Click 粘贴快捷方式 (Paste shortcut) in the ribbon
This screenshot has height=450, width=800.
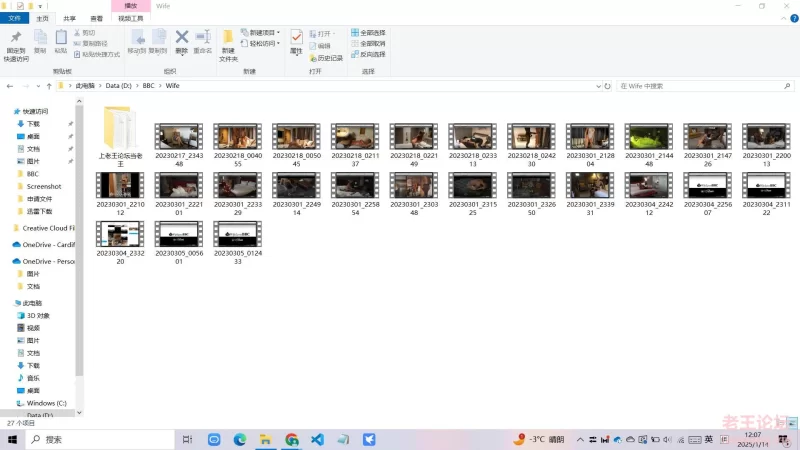tap(97, 54)
